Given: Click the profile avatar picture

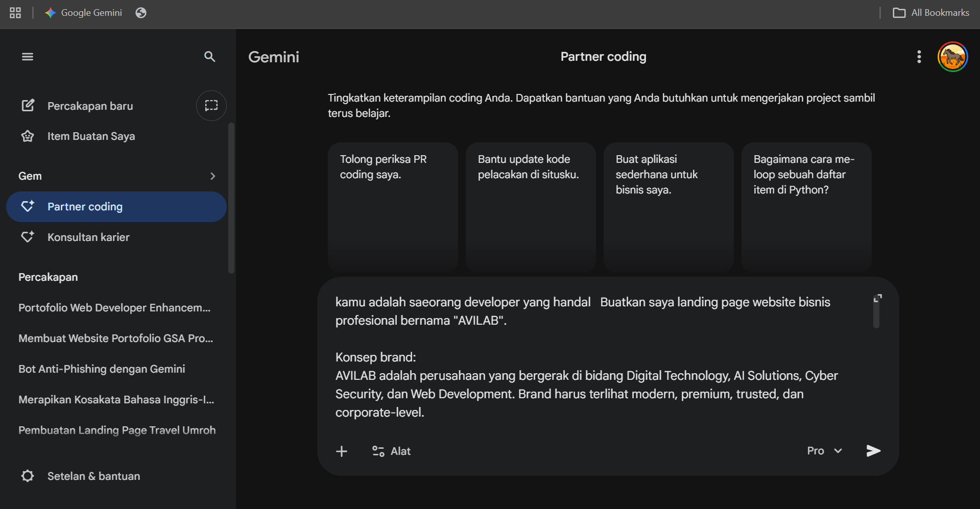Looking at the screenshot, I should pyautogui.click(x=952, y=57).
